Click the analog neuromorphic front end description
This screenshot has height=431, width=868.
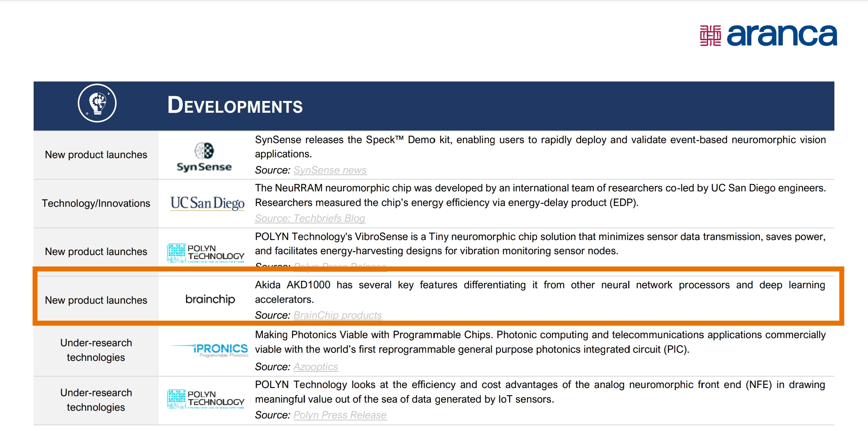[x=540, y=392]
